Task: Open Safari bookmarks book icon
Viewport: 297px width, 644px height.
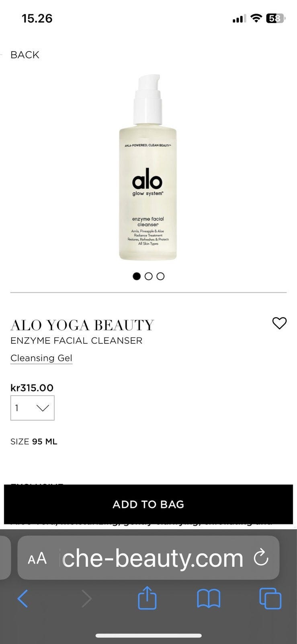Action: [209, 599]
